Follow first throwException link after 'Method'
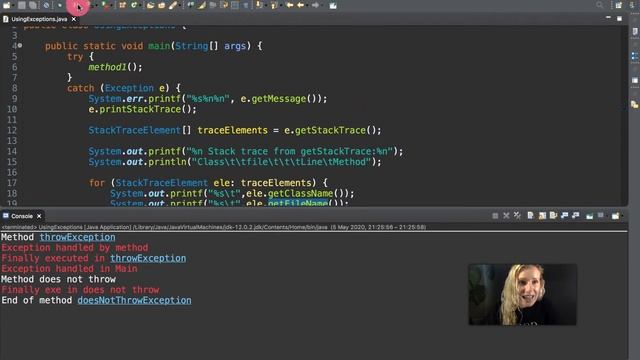This screenshot has width=640, height=360. [x=77, y=237]
